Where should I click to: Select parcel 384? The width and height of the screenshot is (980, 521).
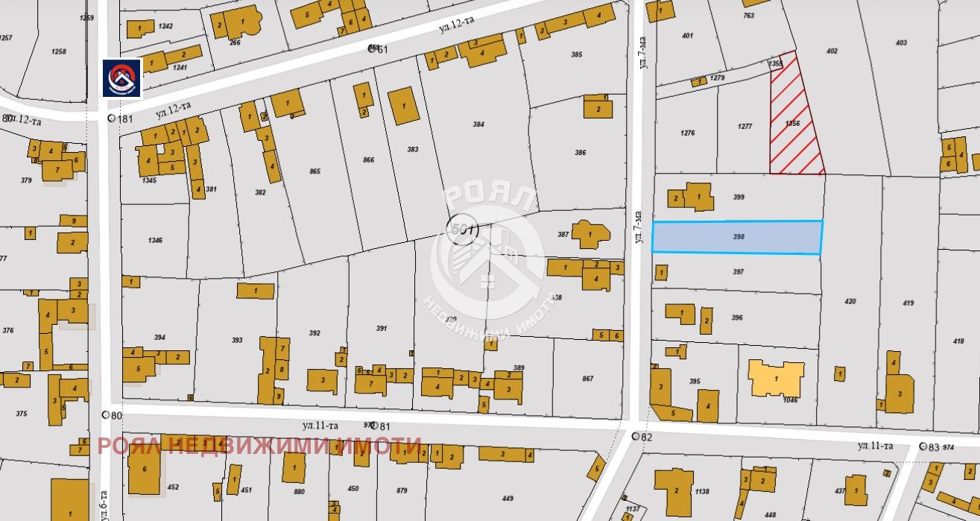[x=478, y=124]
